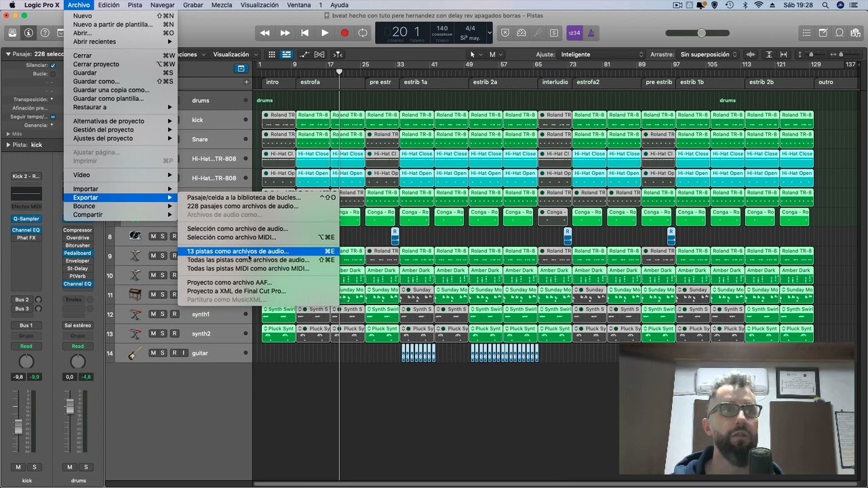This screenshot has height=488, width=868.
Task: Click kick channel Read automation button
Action: point(26,346)
